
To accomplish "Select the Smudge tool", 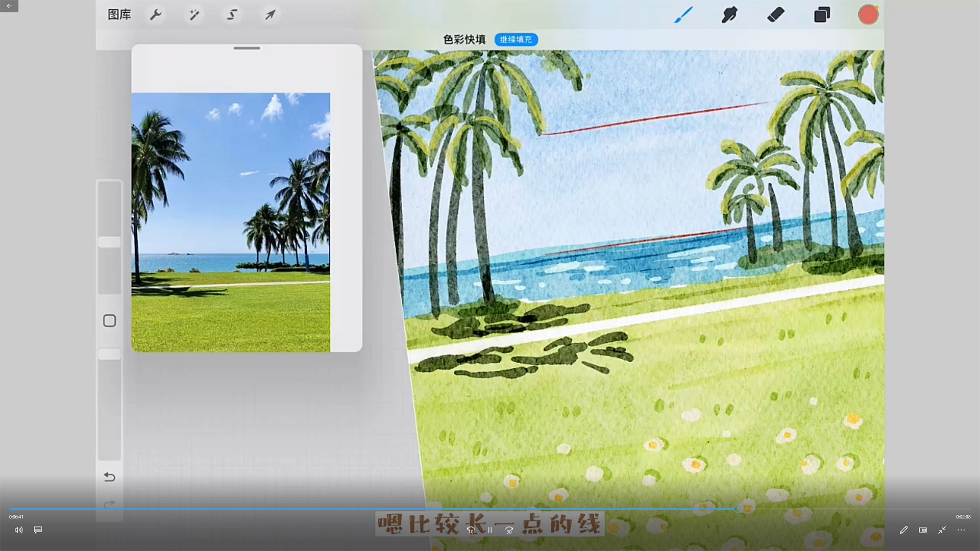I will pos(729,14).
